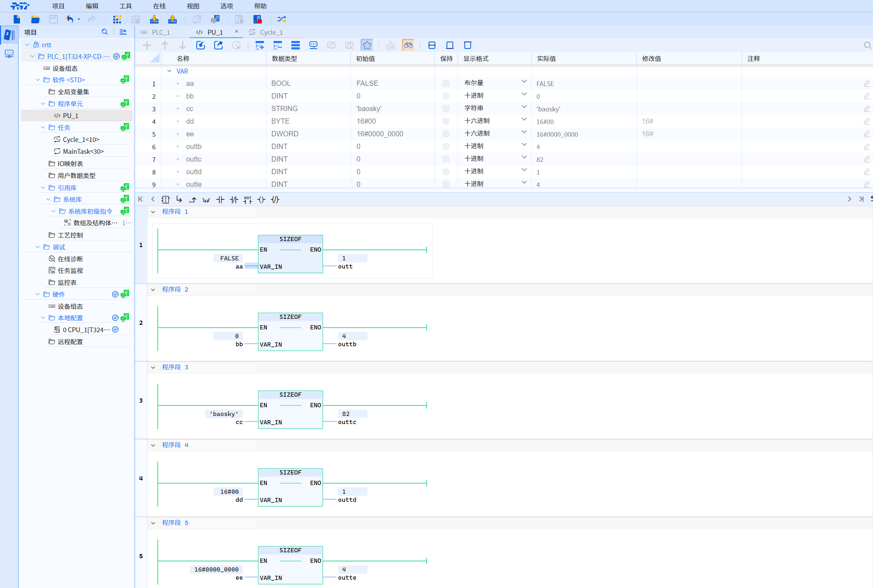The height and width of the screenshot is (588, 873).
Task: Collapse program segment 2 section
Action: tap(153, 289)
